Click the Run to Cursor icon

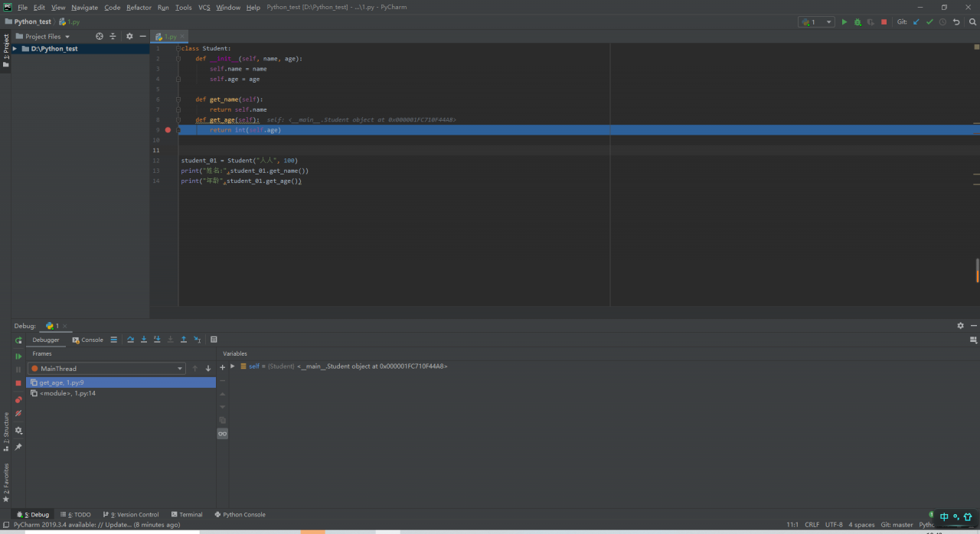[197, 340]
